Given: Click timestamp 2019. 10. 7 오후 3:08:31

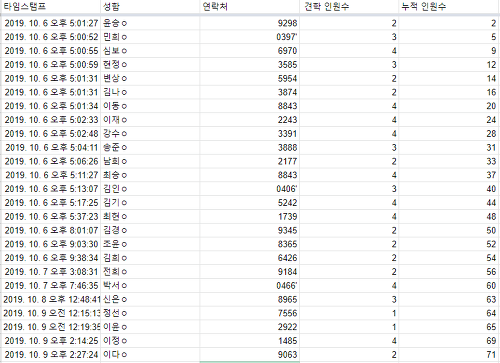Looking at the screenshot, I should click(x=50, y=272).
